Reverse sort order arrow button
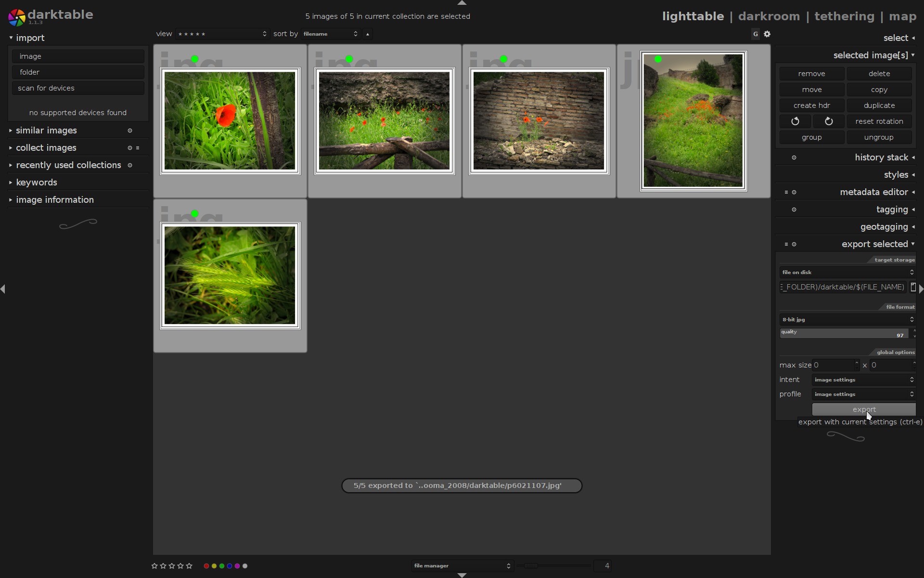Screen dimensions: 924x578 click(x=368, y=34)
